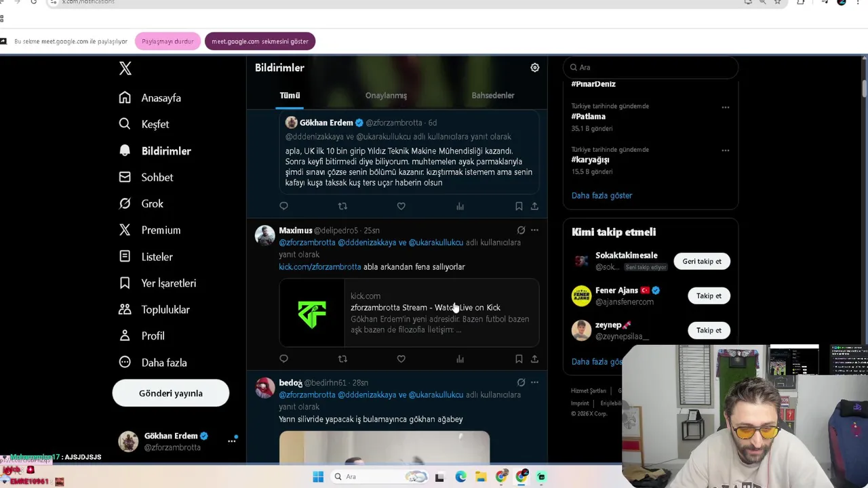Click Paylaşmayı durdur button
This screenshot has width=868, height=488.
coord(167,41)
